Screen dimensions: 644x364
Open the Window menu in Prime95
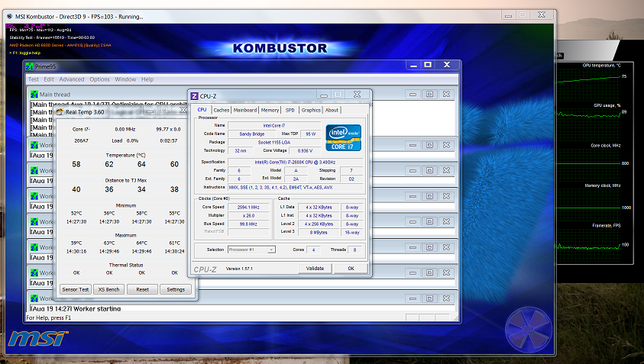125,79
